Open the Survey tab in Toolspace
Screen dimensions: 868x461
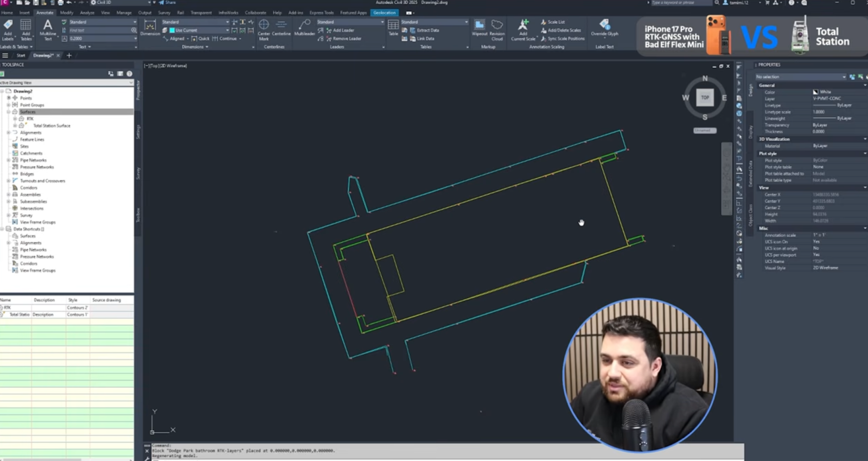[138, 173]
